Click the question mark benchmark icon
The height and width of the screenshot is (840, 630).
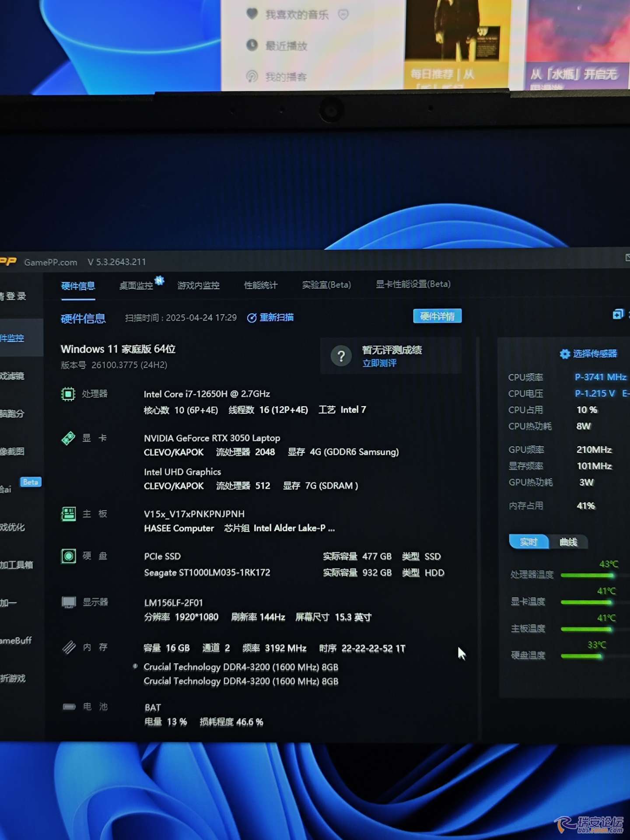coord(341,356)
